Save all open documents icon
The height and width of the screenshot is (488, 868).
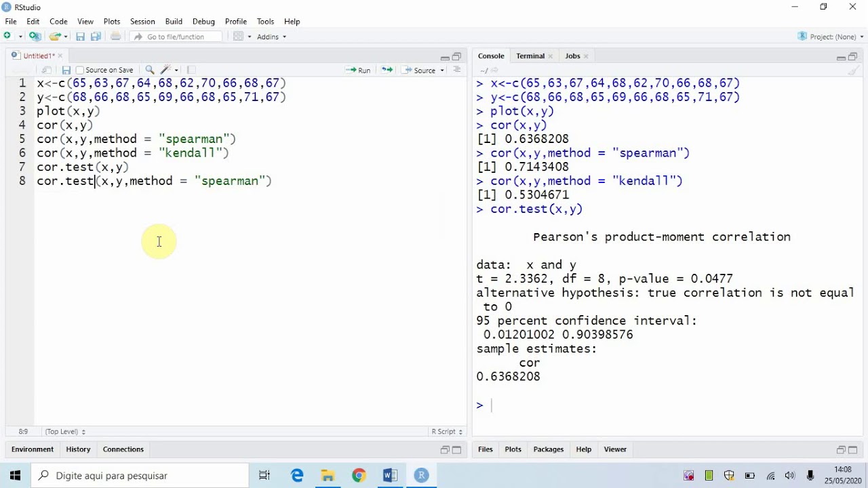coord(96,37)
